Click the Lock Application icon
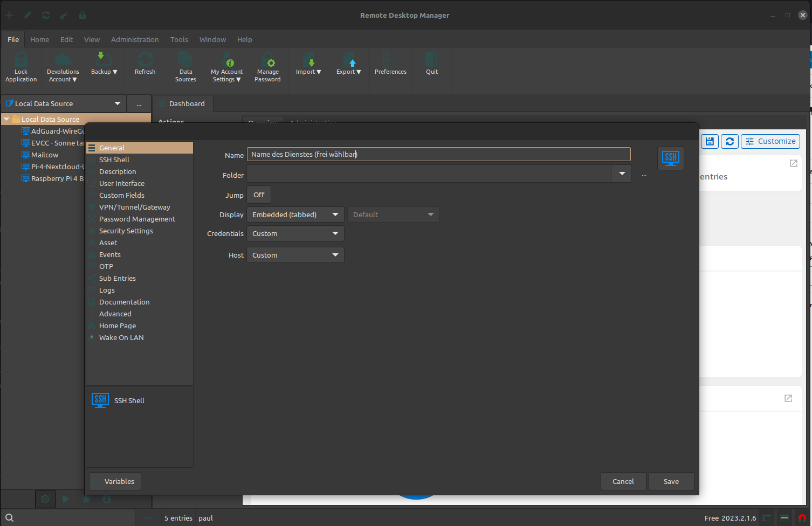Viewport: 812px width, 526px height. point(21,60)
